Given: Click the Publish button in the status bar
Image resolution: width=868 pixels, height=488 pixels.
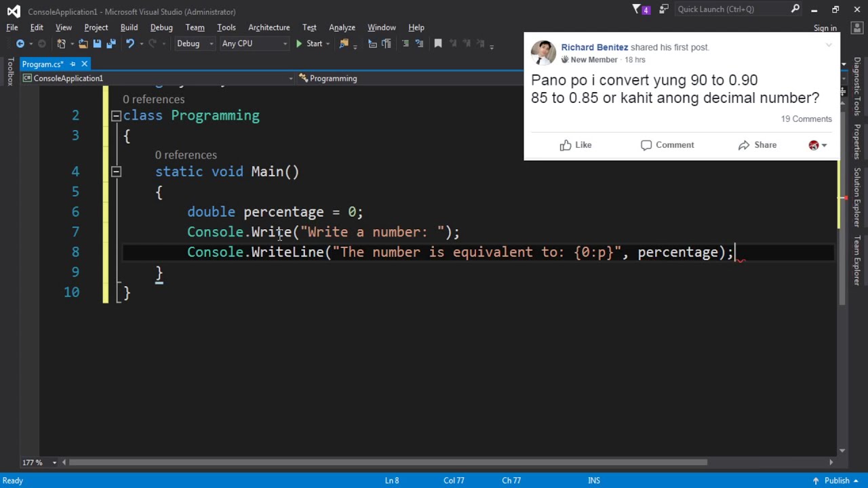Looking at the screenshot, I should [837, 481].
